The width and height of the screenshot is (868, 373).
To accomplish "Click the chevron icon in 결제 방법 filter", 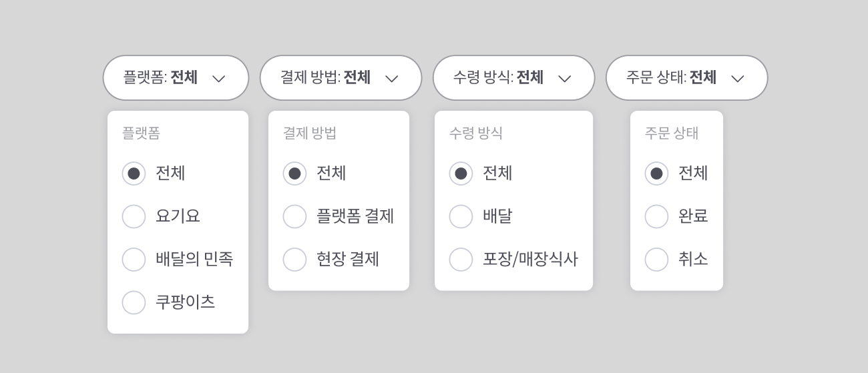I will tap(392, 79).
